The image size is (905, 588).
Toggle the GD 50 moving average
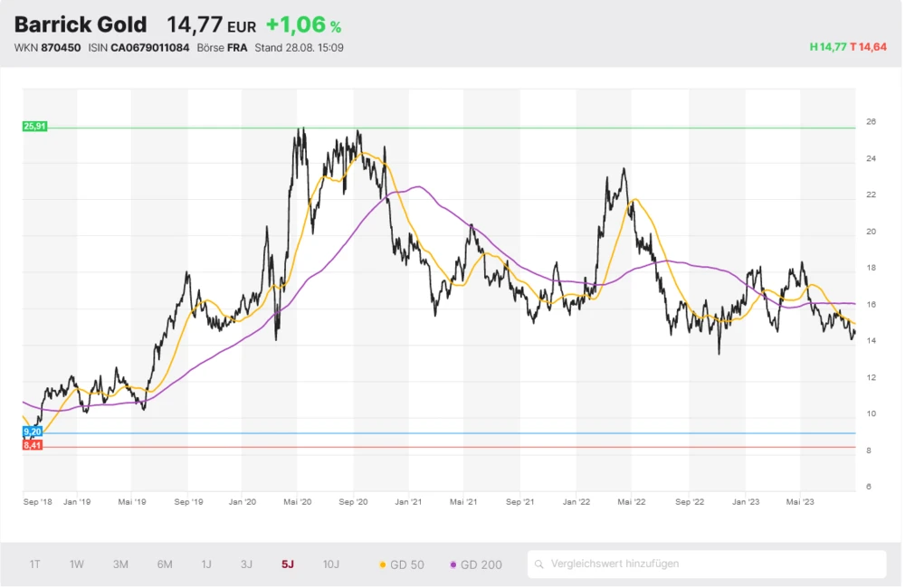click(401, 564)
